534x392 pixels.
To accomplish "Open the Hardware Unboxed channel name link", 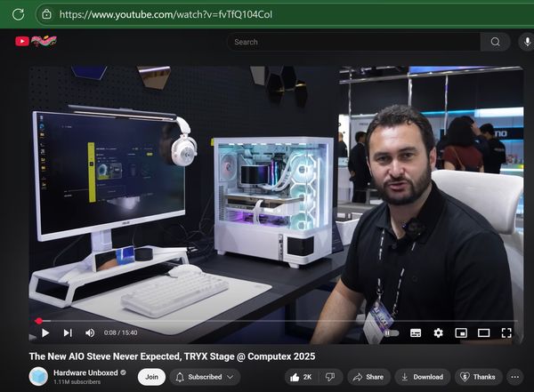I will (x=85, y=373).
